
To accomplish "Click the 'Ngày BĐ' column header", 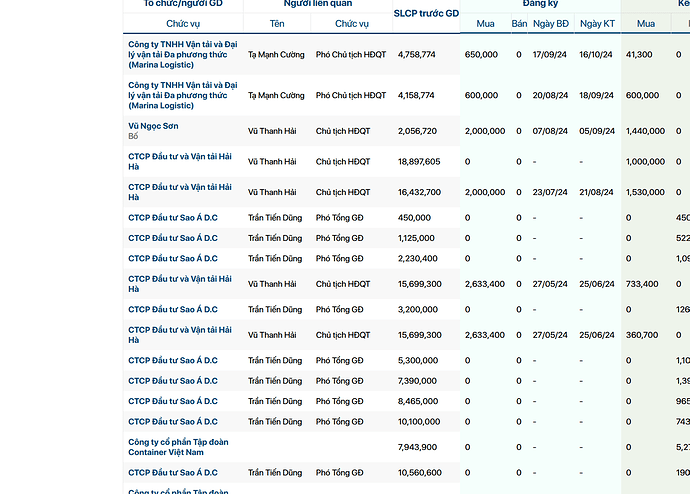I will click(551, 24).
